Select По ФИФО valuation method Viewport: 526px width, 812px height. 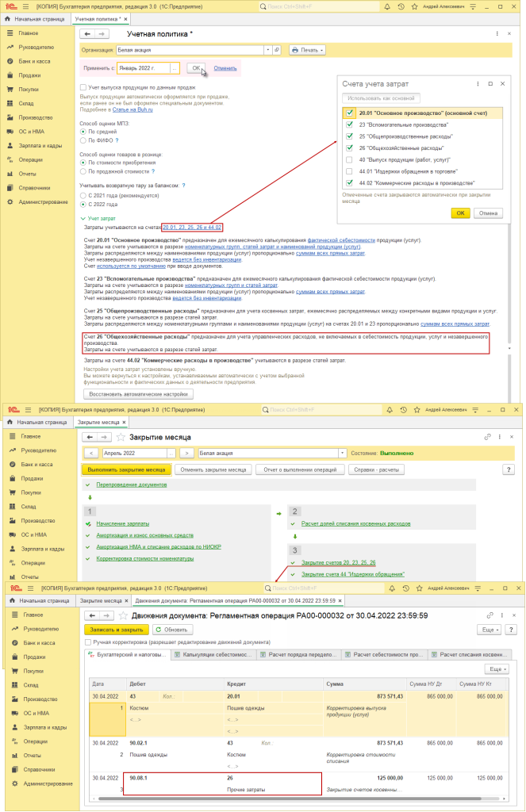coord(83,140)
